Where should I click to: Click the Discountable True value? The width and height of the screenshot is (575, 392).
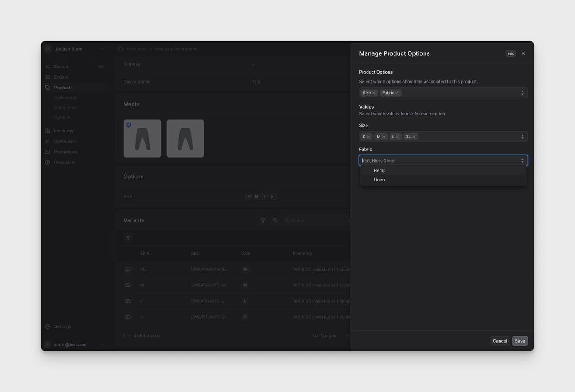coord(257,82)
